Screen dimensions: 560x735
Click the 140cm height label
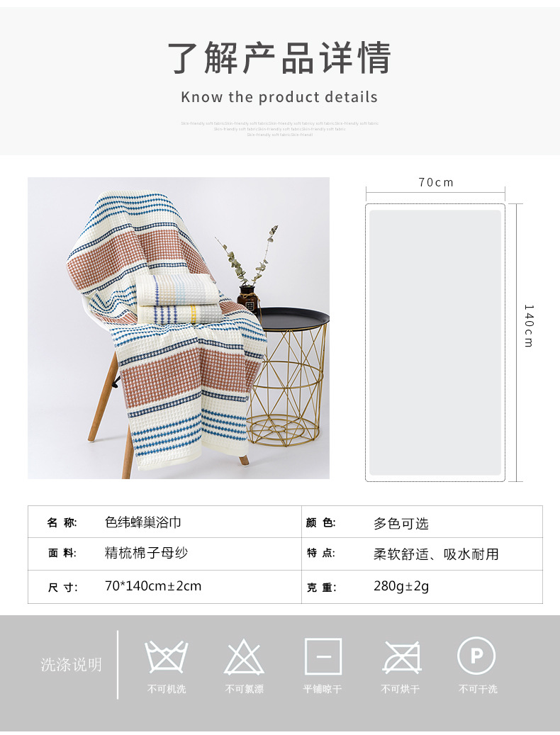[x=529, y=326]
